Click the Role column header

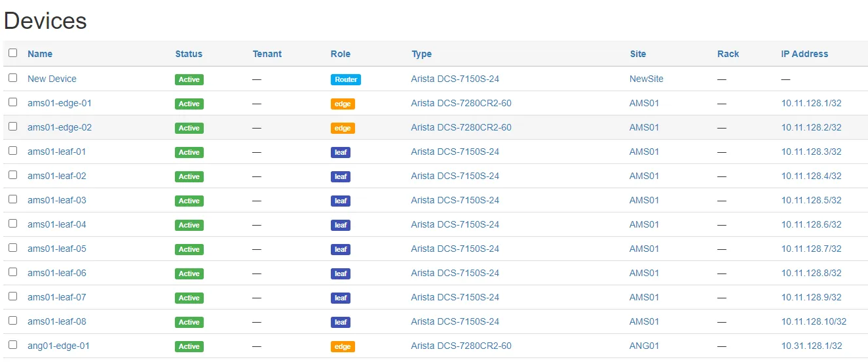[340, 54]
